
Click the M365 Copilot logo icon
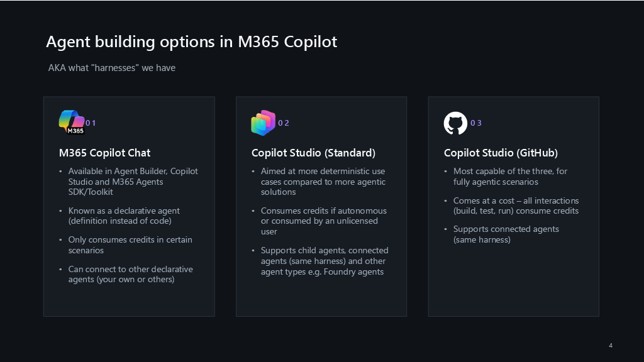pos(72,123)
